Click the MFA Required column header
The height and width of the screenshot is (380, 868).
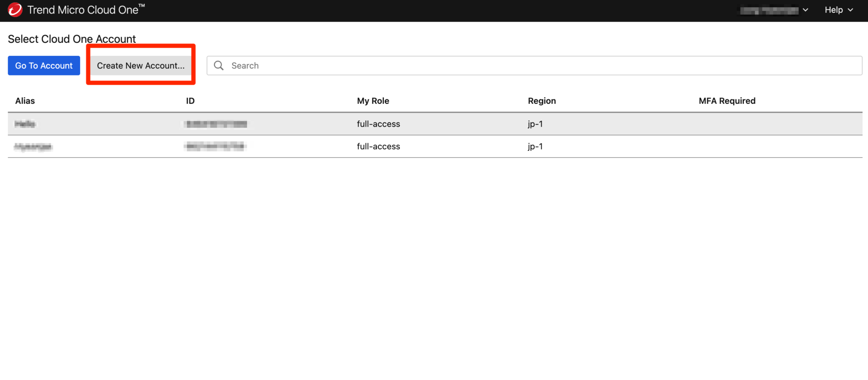[x=727, y=101]
